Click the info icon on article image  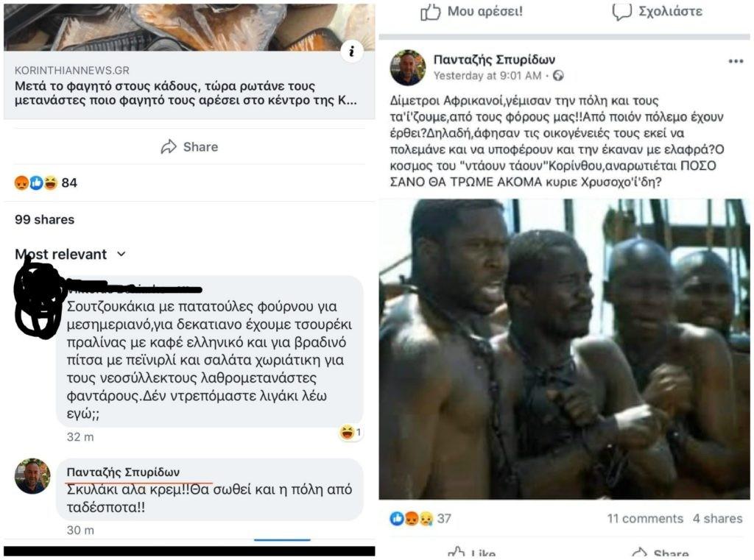[x=352, y=51]
